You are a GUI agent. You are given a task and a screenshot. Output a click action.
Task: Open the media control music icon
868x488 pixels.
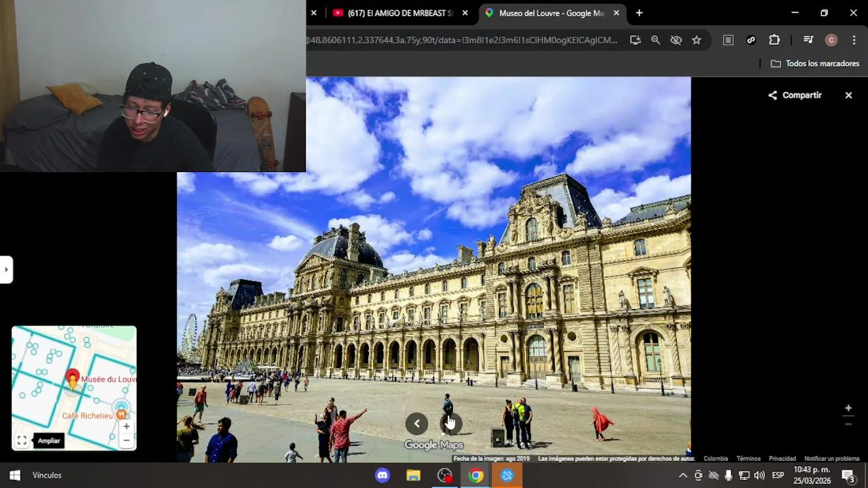808,40
